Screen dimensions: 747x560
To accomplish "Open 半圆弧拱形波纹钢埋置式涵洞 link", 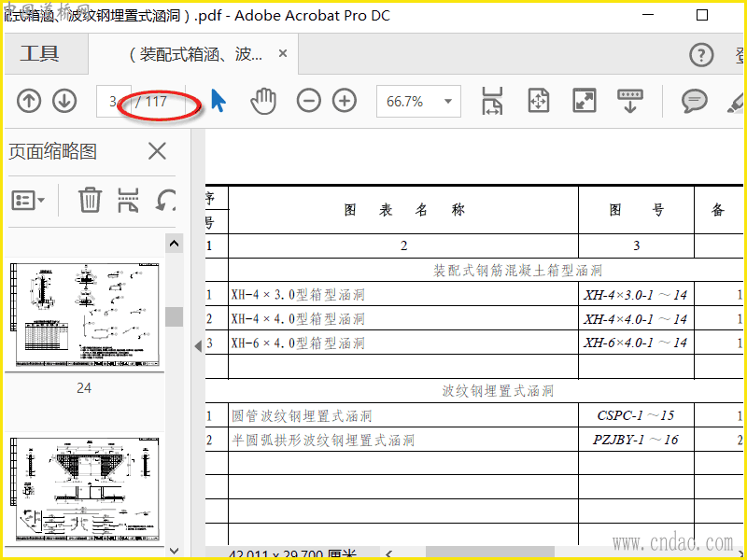I will coord(323,440).
